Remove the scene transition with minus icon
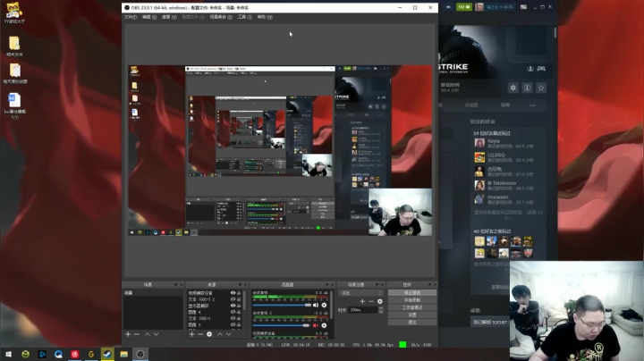Viewport: 644px width, 361px height. (x=371, y=301)
